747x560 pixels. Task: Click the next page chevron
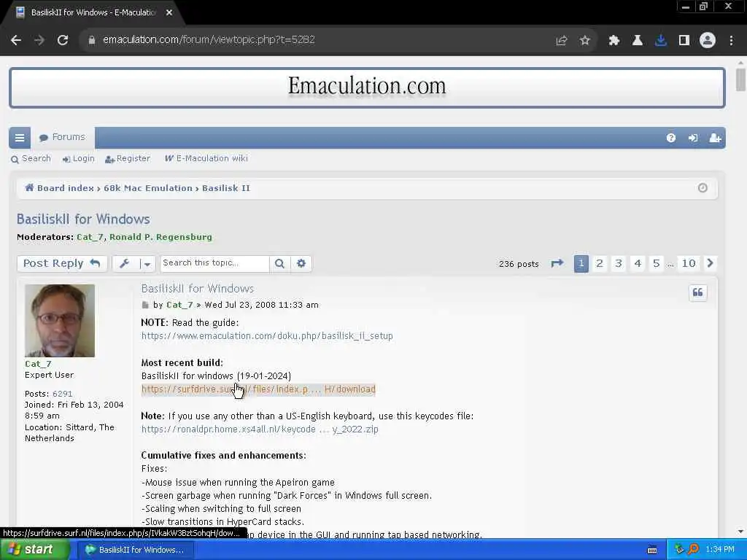(711, 263)
